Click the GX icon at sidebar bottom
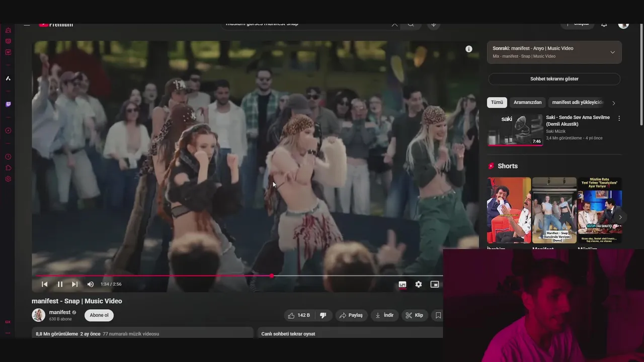Screen dimensions: 644x362 pos(8,322)
